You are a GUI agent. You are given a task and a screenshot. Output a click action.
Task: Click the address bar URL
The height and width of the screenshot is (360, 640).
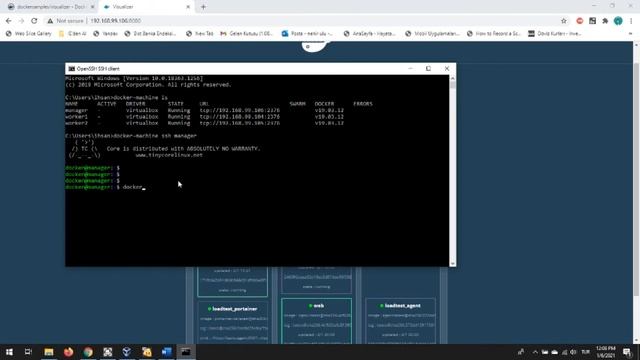(x=116, y=21)
